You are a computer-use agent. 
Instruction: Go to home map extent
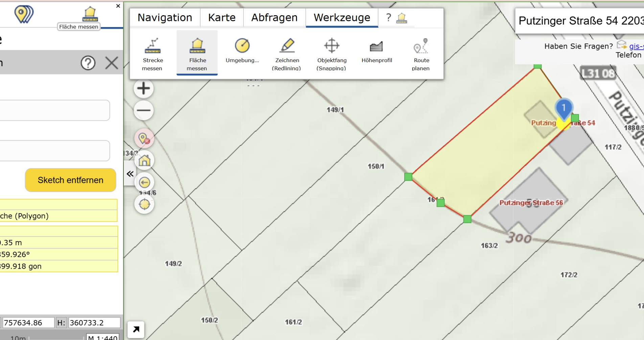pos(144,160)
